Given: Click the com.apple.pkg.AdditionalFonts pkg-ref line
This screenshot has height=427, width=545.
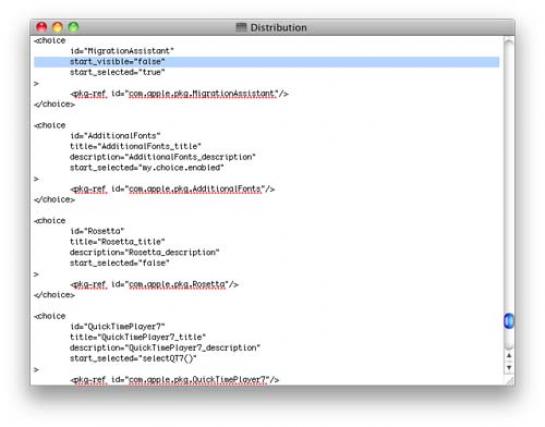Looking at the screenshot, I should point(172,189).
